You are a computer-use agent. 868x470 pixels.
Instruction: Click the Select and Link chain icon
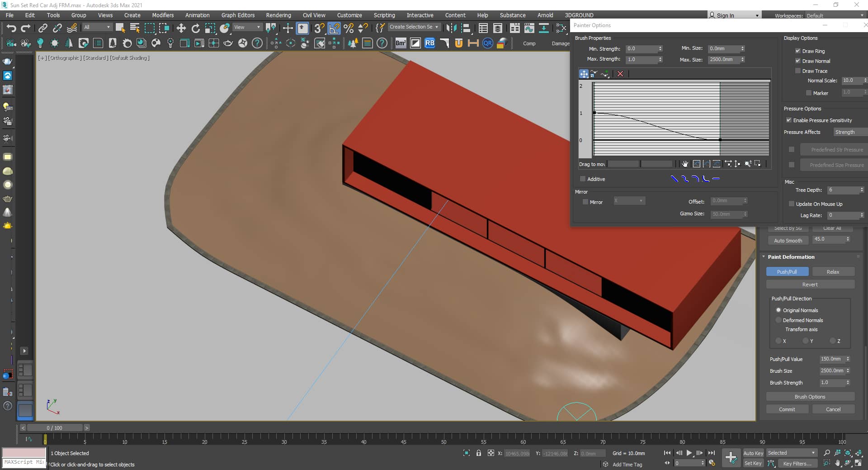click(42, 28)
